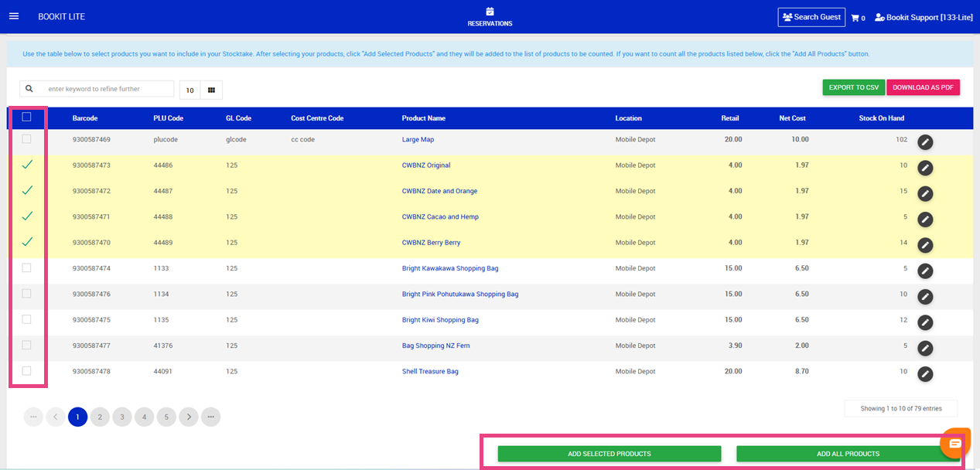
Task: Click barcode 9300587469 cell
Action: tap(91, 140)
